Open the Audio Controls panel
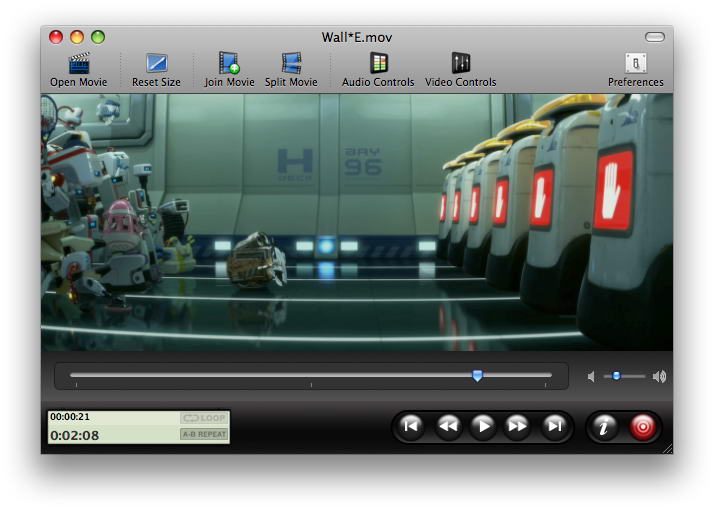This screenshot has height=510, width=714. (379, 64)
